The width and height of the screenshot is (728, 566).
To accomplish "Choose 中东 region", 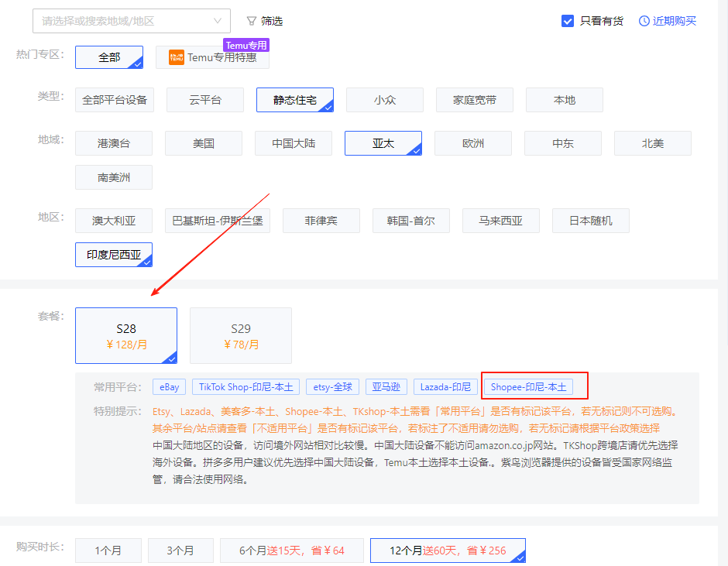I will tap(563, 143).
